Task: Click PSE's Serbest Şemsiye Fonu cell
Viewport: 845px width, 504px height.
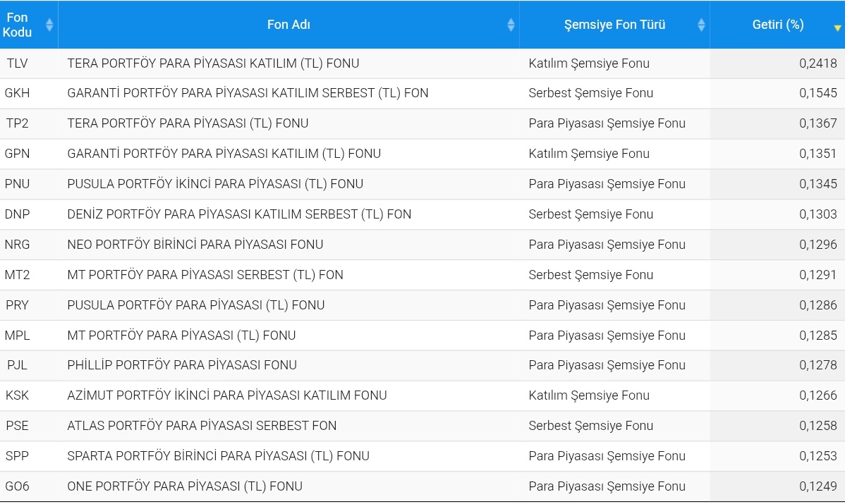Action: pos(590,426)
